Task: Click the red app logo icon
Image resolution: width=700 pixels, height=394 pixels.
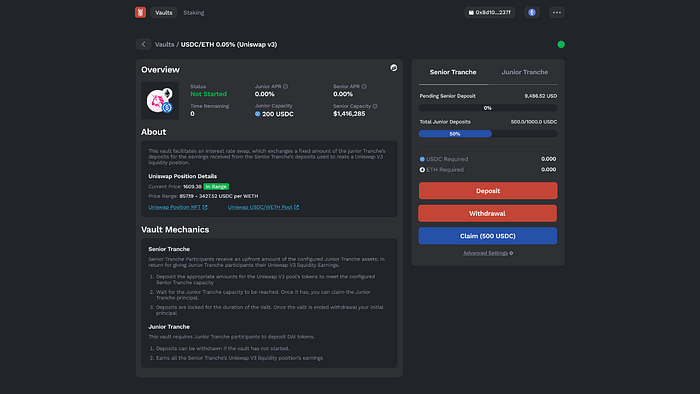Action: [140, 12]
